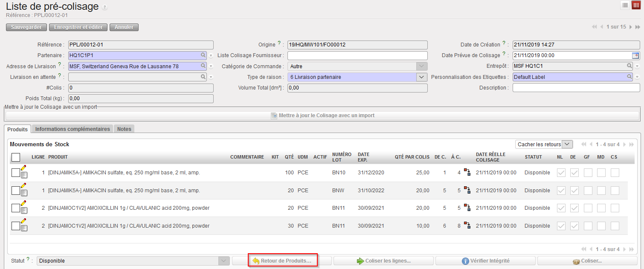Go to next record arrow beside 1 sur 15
This screenshot has width=644, height=269.
pyautogui.click(x=631, y=27)
